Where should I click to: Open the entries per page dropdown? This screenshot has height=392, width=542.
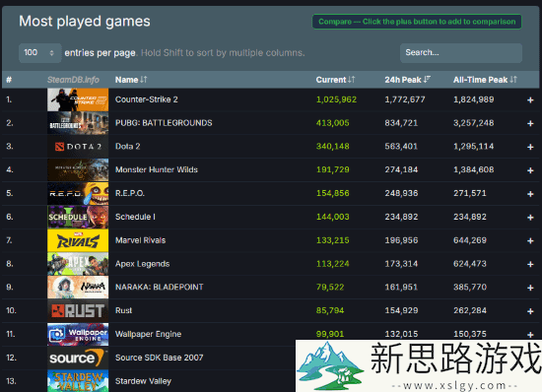[x=39, y=53]
